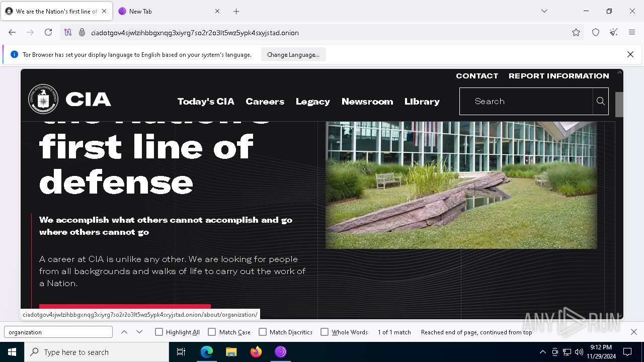Image resolution: width=644 pixels, height=362 pixels.
Task: Expand the list all tabs chevron
Action: (x=544, y=11)
